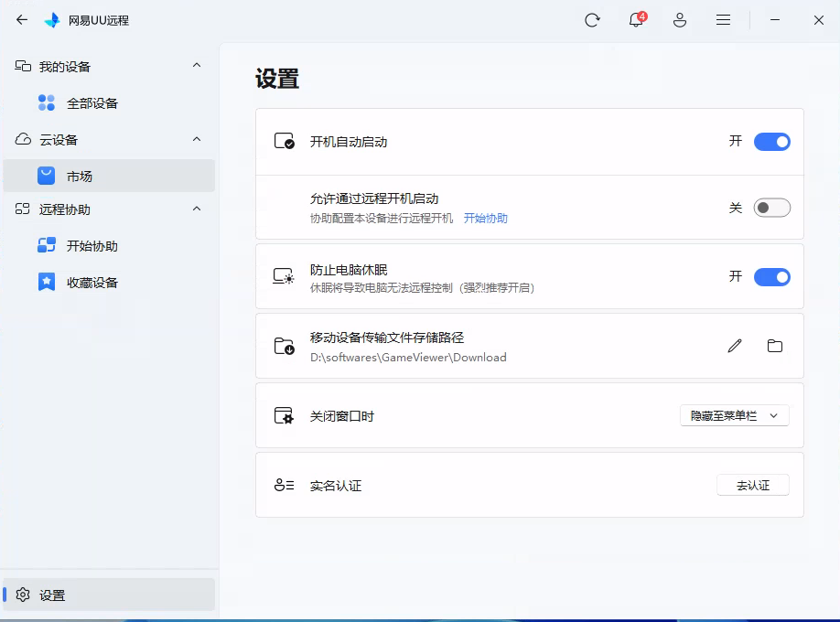840x622 pixels.
Task: Click the 开始协助 blue link
Action: click(485, 219)
